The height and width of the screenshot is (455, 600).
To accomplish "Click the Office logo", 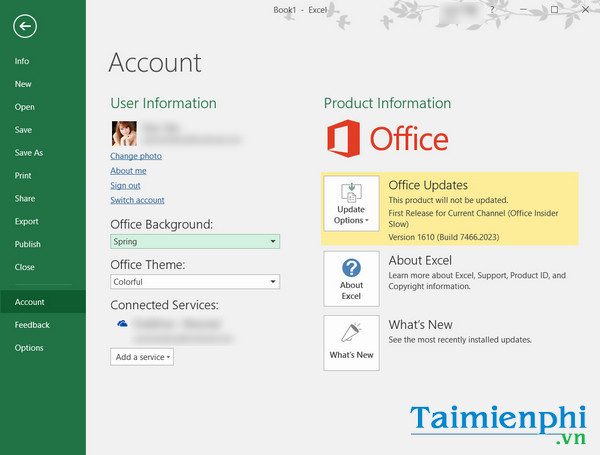I will 388,139.
